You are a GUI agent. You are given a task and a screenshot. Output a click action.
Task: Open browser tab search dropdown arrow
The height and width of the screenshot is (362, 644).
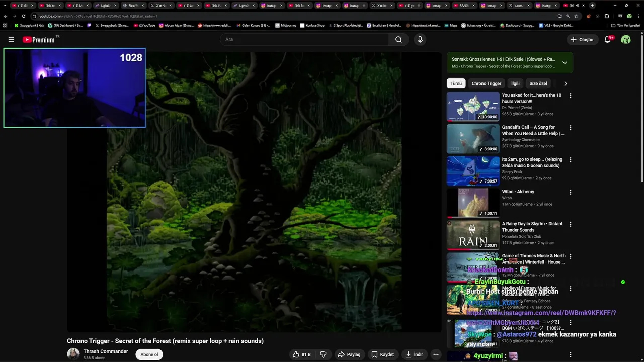coord(5,6)
